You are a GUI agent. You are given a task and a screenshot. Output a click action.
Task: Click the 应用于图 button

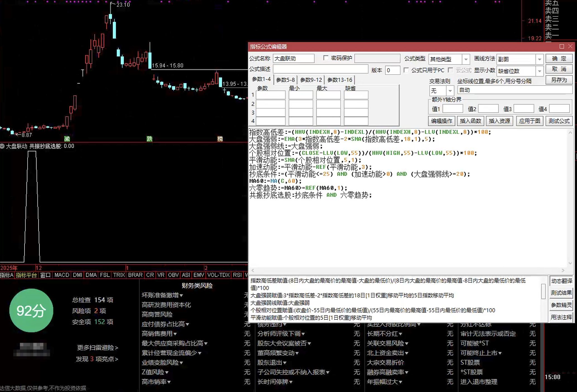(529, 121)
